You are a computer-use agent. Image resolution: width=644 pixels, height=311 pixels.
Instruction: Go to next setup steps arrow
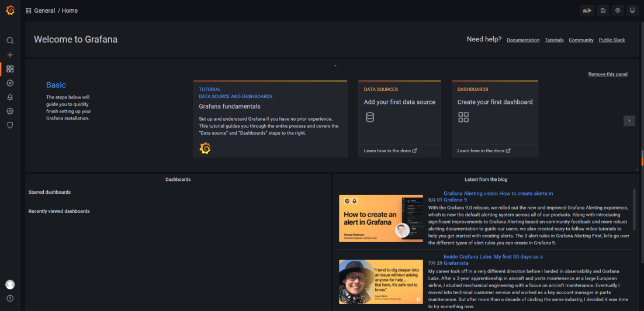pos(629,121)
